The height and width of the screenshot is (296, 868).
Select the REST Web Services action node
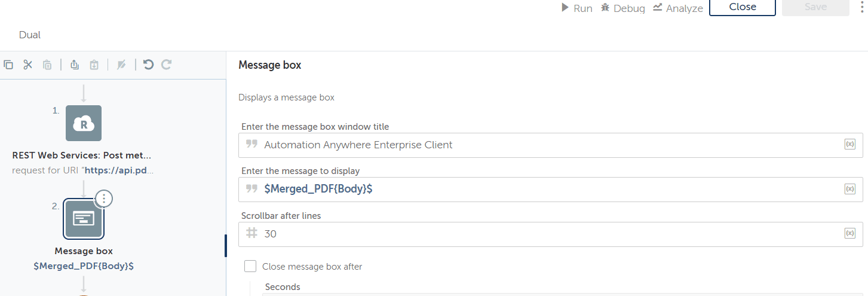[x=84, y=123]
